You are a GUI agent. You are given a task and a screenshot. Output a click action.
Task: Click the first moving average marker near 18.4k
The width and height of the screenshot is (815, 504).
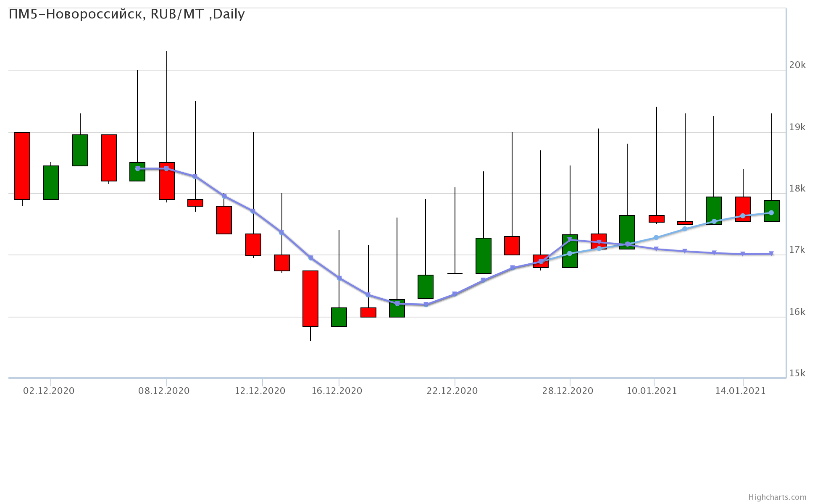tap(138, 168)
